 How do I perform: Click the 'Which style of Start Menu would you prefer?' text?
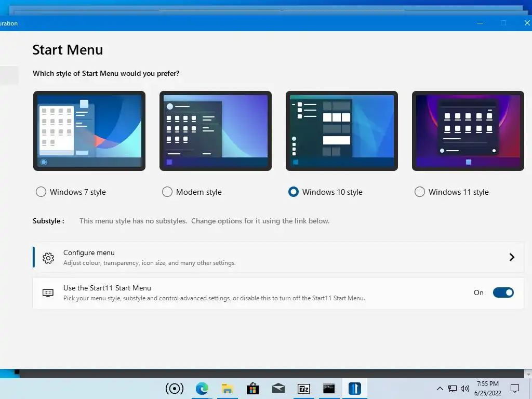click(x=106, y=73)
